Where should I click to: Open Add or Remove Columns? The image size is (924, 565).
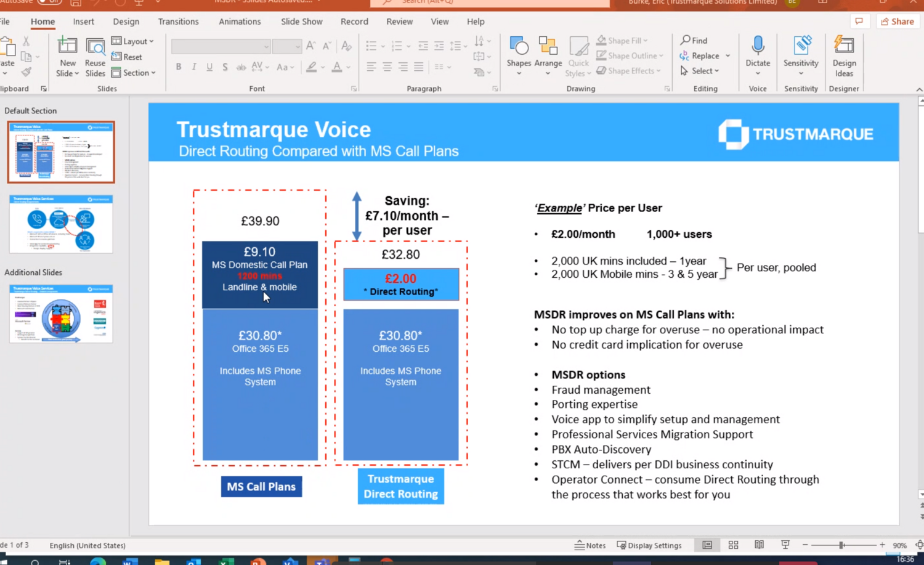point(442,67)
